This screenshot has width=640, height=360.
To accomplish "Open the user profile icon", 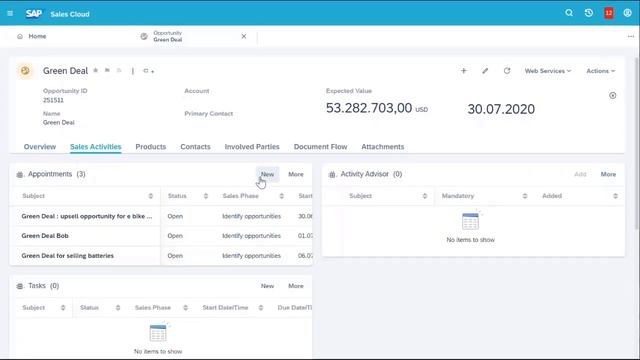I will click(x=628, y=13).
